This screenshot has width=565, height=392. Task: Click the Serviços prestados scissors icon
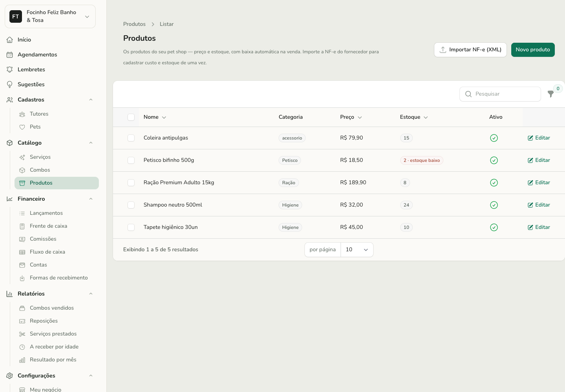(x=22, y=334)
